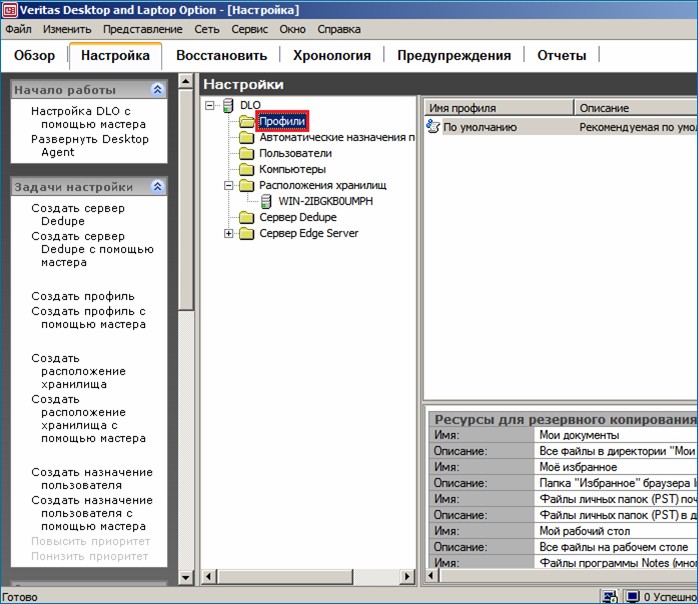Click the Пользователи folder icon
The image size is (698, 604).
point(247,153)
